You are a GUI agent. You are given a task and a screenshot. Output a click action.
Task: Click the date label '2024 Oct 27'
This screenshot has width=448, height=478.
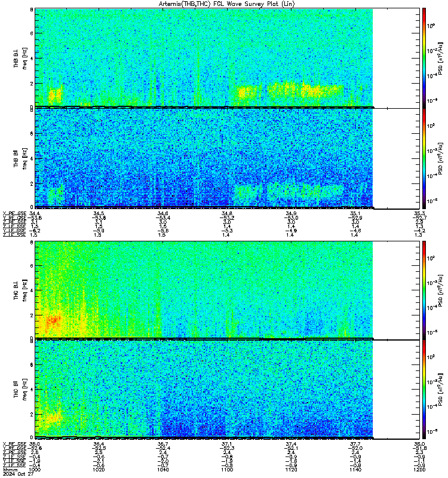click(x=18, y=474)
